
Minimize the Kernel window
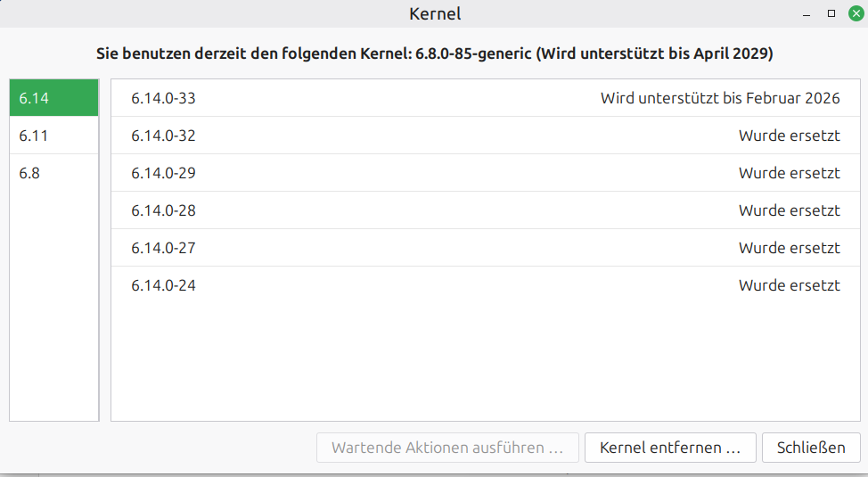click(x=807, y=14)
